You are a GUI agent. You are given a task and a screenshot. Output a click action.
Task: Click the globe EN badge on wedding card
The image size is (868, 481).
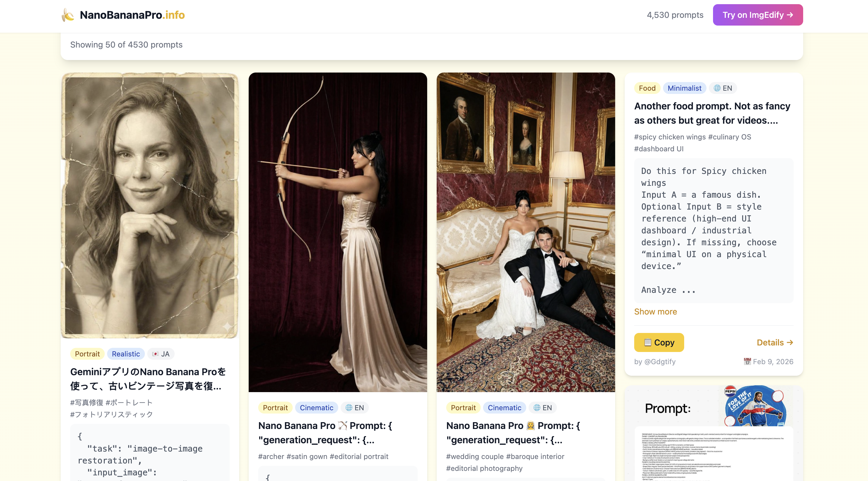[543, 408]
